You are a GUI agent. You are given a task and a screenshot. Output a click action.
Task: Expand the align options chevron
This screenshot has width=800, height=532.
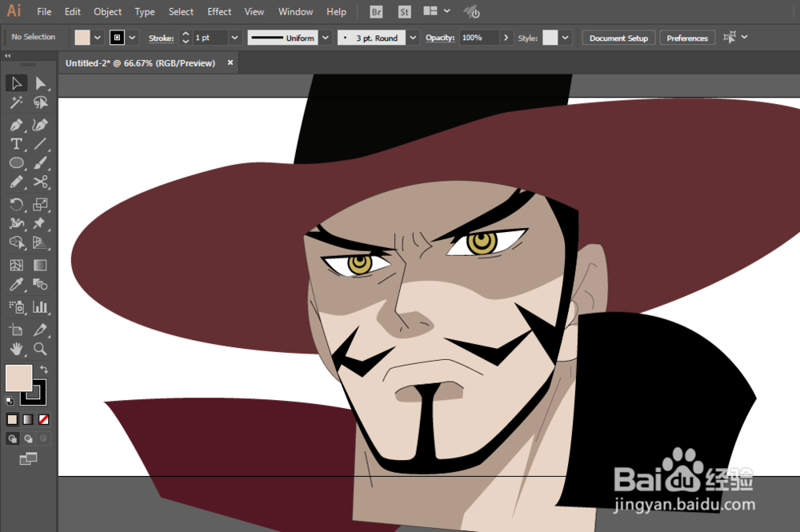click(744, 37)
